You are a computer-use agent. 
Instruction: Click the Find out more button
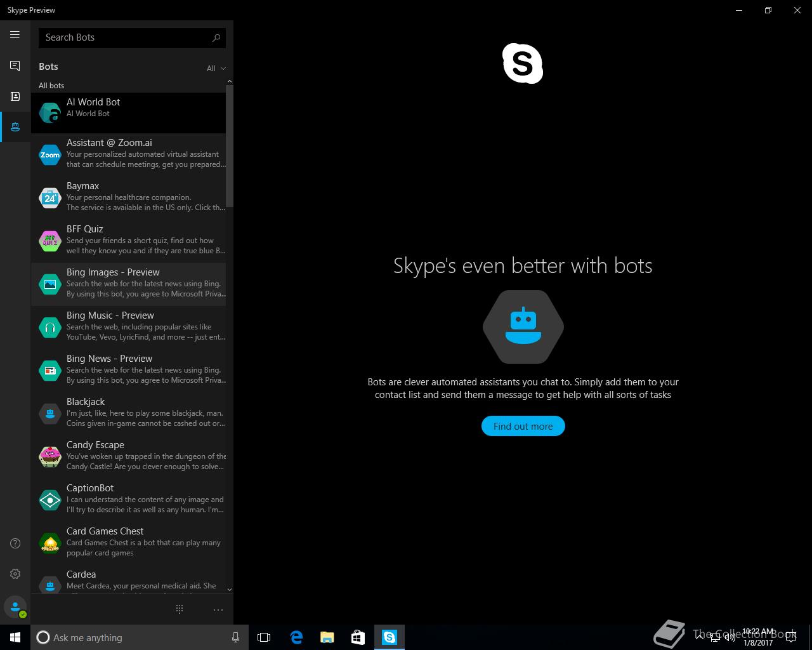523,426
